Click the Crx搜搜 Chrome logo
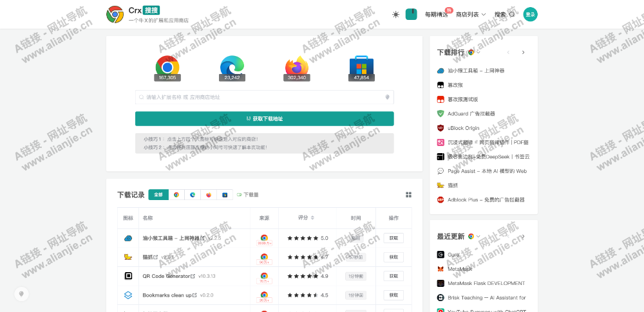Screen dimensions: 644x312 pos(115,14)
